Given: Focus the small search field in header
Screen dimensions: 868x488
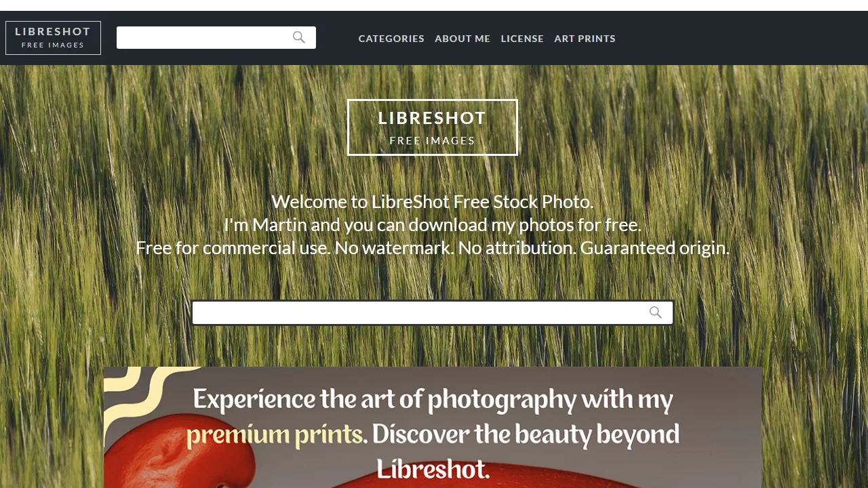Looking at the screenshot, I should click(216, 37).
